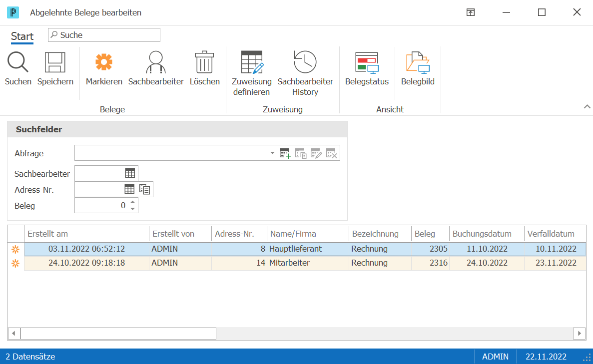Viewport: 593px width, 364px height.
Task: Click the edit-query pencil icon beside Abfrage
Action: point(316,153)
